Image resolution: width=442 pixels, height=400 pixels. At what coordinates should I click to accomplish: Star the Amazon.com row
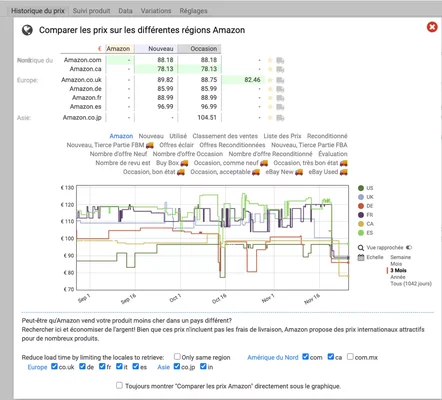270,60
